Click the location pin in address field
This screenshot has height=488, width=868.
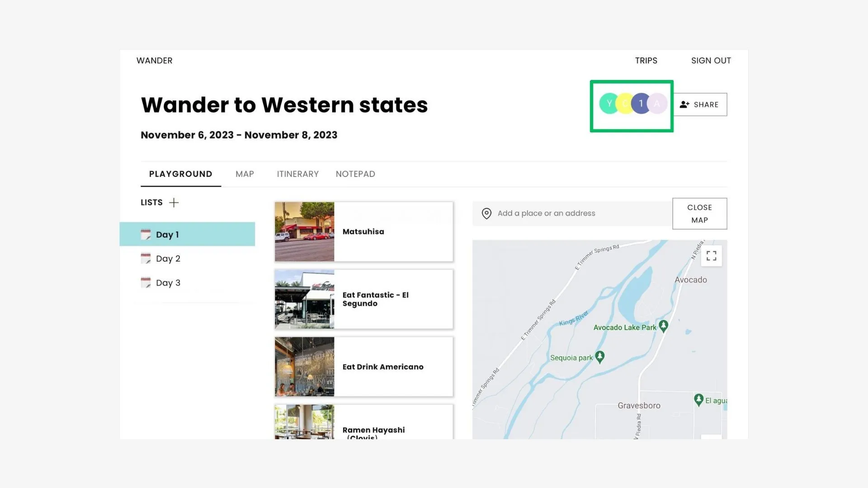[486, 213]
